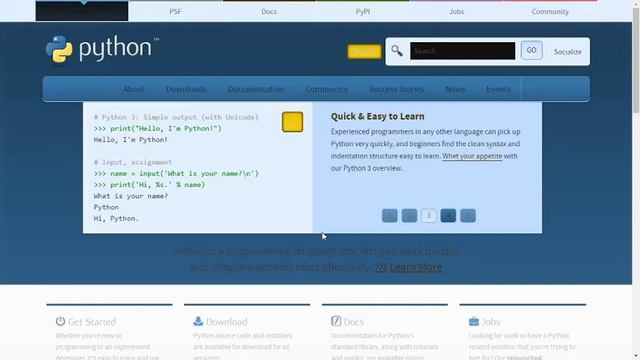Click the magnifying glass search icon
640x360 pixels.
[x=397, y=51]
